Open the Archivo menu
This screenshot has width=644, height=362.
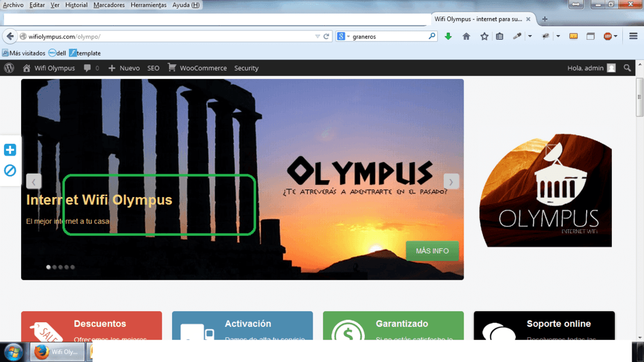pos(13,5)
